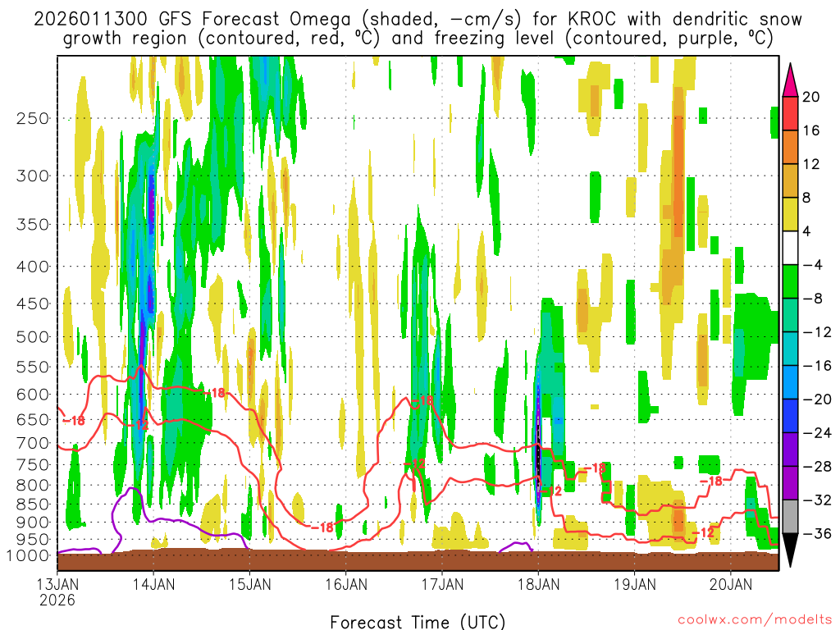Screen dimensions: 840x630
Task: Select the yellow 4 to 8 colorbar segment
Action: coord(790,214)
